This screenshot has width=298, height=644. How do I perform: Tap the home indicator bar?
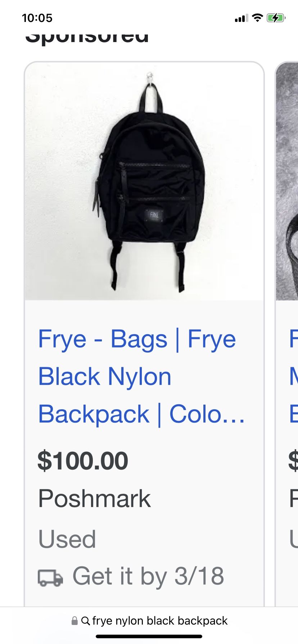pos(149,636)
